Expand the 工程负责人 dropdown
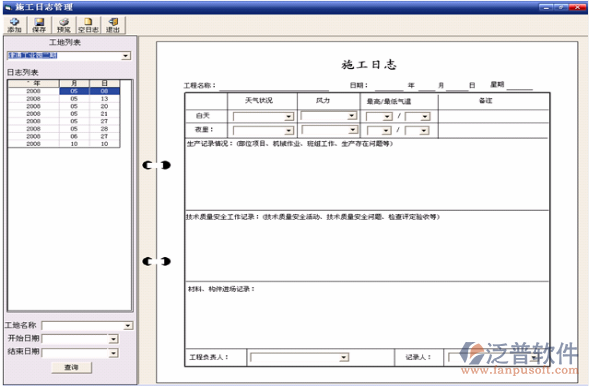Image resolution: width=589 pixels, height=386 pixels. tap(344, 357)
